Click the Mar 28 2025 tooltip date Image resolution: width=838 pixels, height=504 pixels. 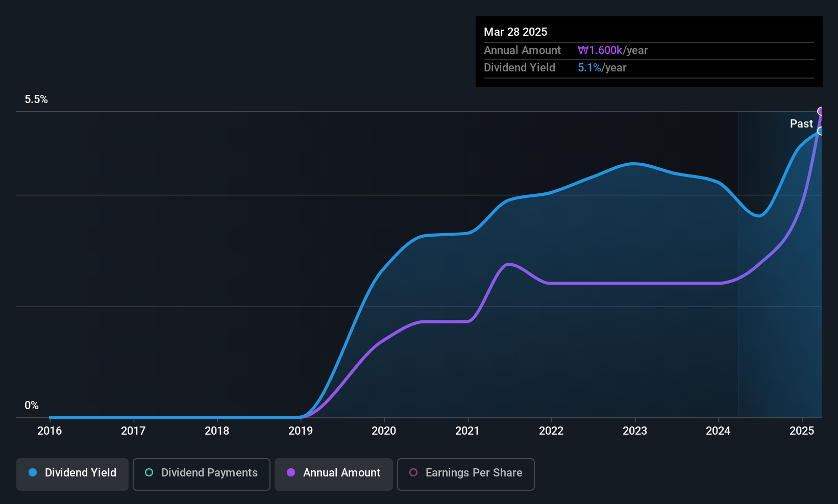pos(515,32)
